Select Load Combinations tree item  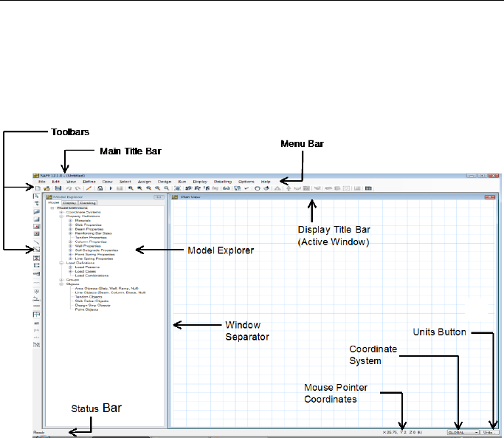coord(92,276)
